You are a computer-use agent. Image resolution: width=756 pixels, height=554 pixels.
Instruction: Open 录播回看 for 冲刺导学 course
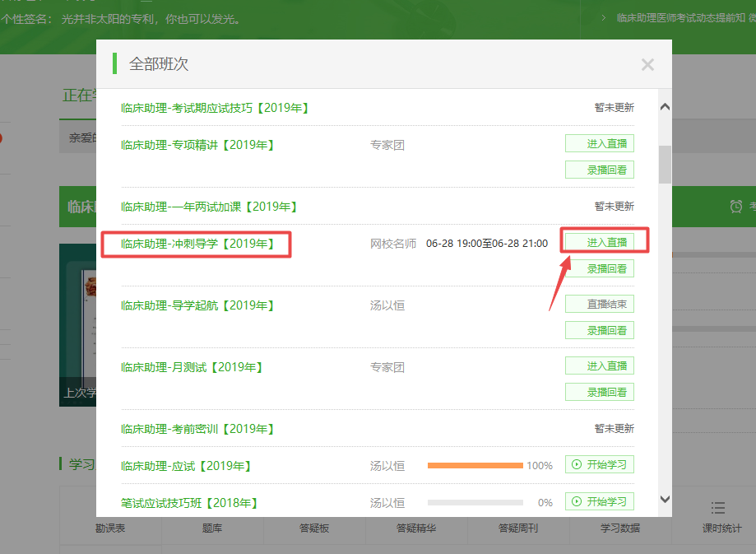[607, 268]
